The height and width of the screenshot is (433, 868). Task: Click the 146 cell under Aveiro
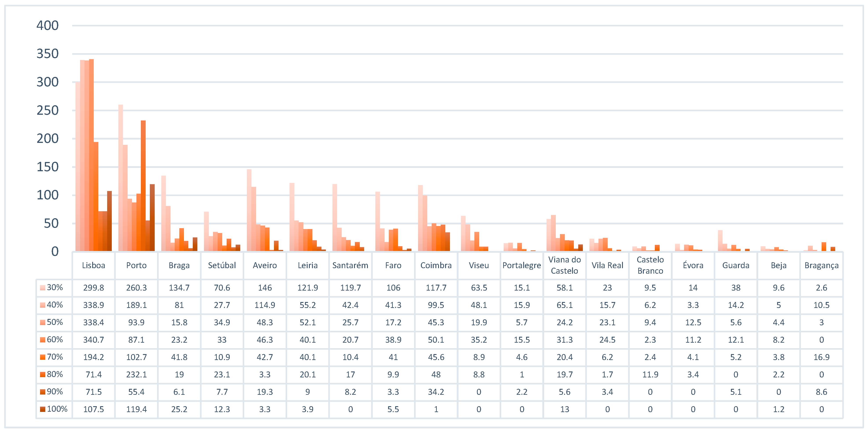[264, 288]
